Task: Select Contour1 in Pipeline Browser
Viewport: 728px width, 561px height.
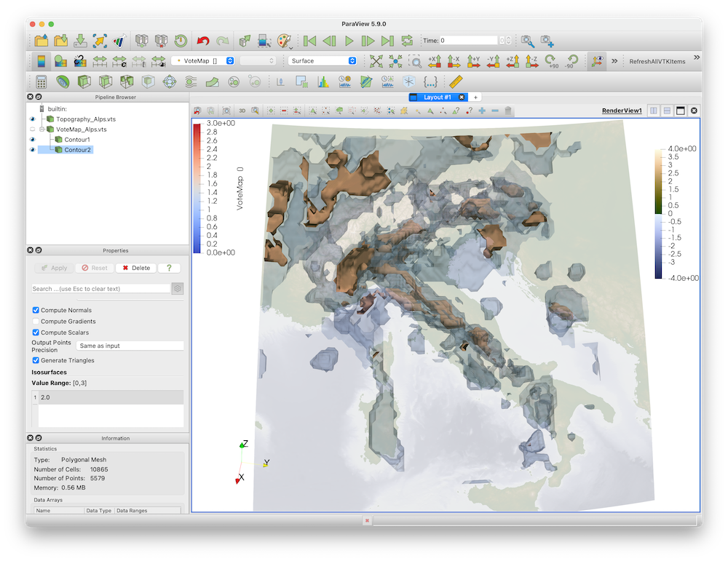Action: pyautogui.click(x=77, y=139)
